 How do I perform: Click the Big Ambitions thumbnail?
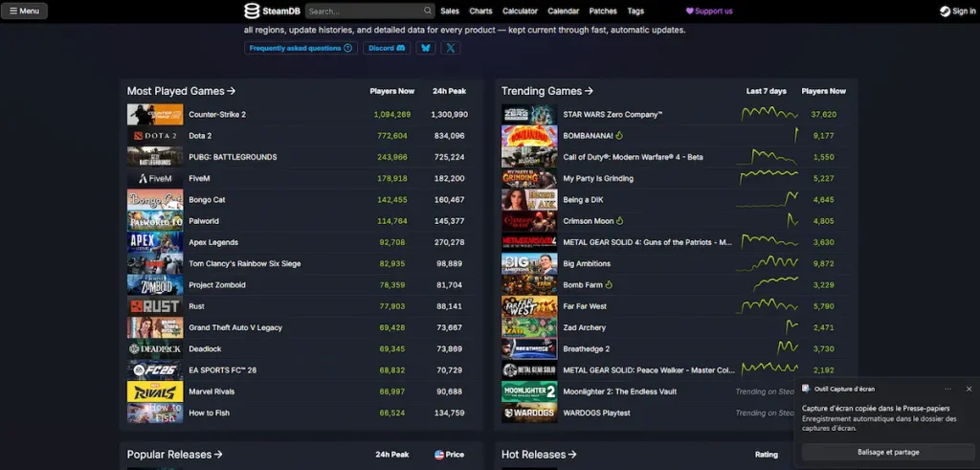(x=529, y=263)
